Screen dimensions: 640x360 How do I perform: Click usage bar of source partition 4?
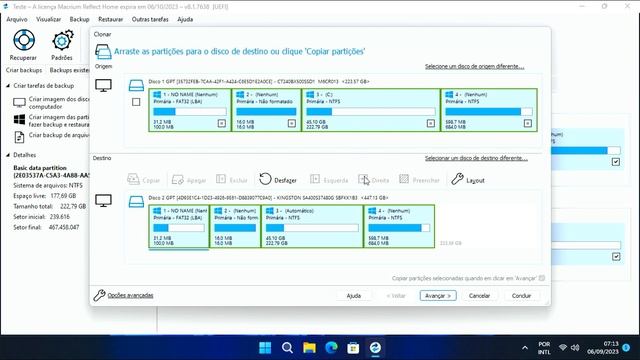(x=489, y=111)
